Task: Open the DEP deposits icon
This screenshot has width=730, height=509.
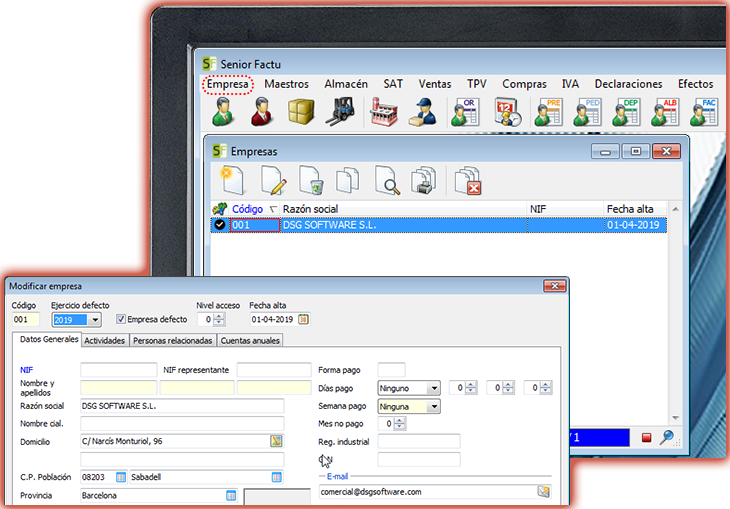Action: coord(626,112)
